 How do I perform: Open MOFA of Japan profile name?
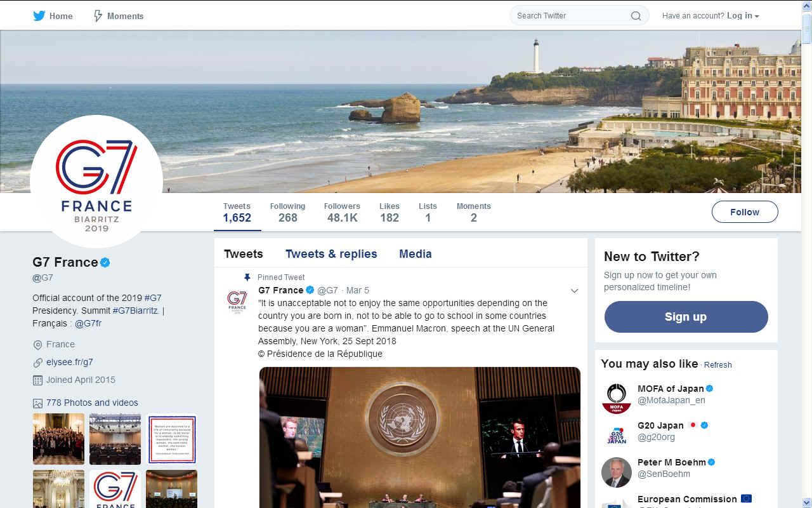tap(671, 389)
